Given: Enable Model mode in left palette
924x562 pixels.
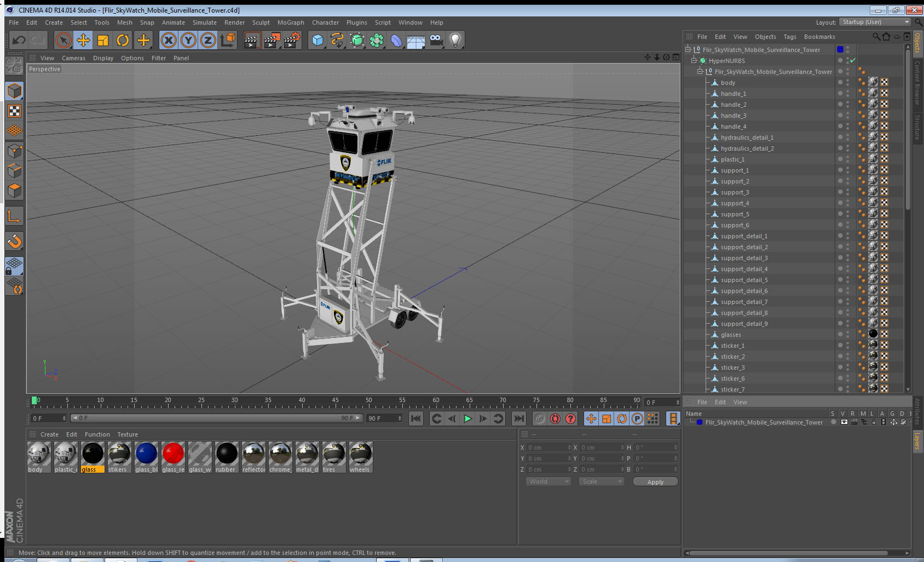Looking at the screenshot, I should click(x=14, y=91).
